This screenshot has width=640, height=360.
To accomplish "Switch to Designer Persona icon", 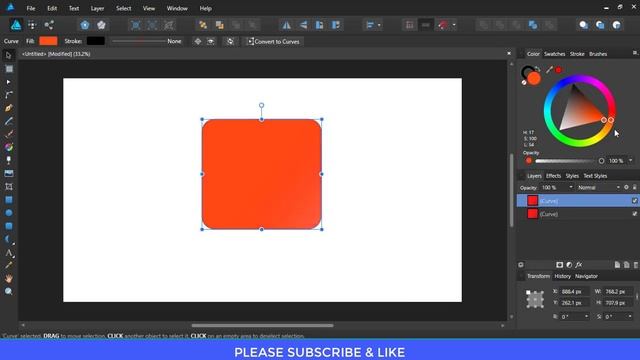I will tap(16, 25).
